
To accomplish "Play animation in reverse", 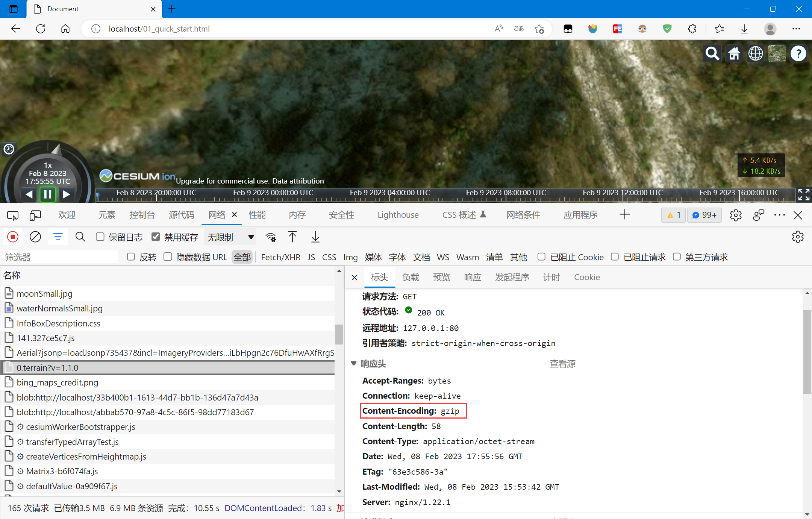I will pos(29,194).
